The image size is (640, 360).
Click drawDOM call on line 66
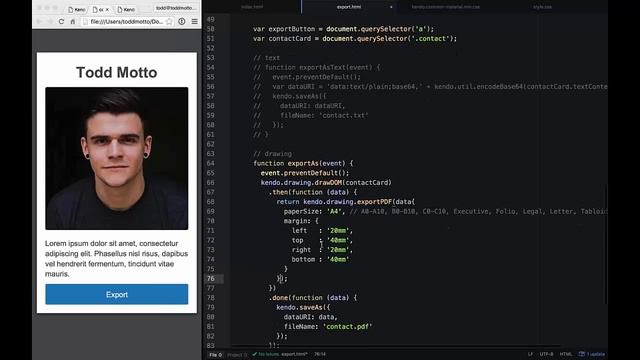coord(328,182)
